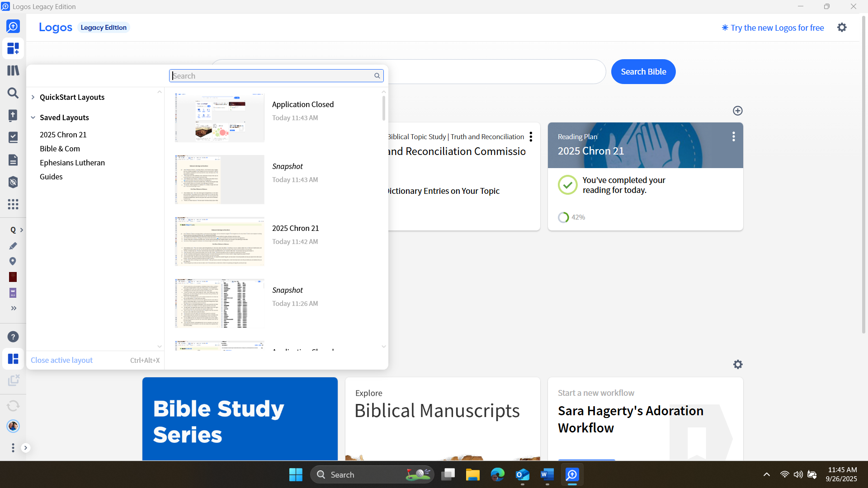Open 2025 Chron 21 11:42 AM thumbnail
Viewport: 868px width, 488px height.
(220, 241)
